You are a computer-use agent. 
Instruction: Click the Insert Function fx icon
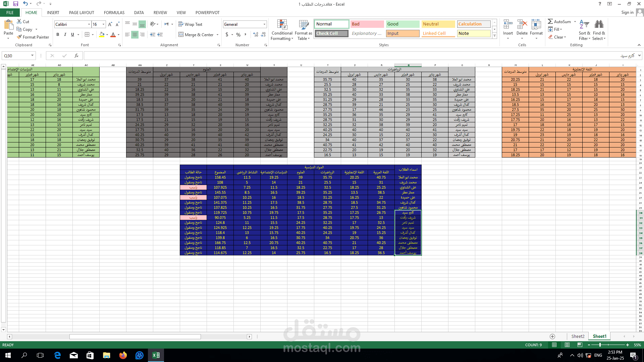pyautogui.click(x=76, y=56)
